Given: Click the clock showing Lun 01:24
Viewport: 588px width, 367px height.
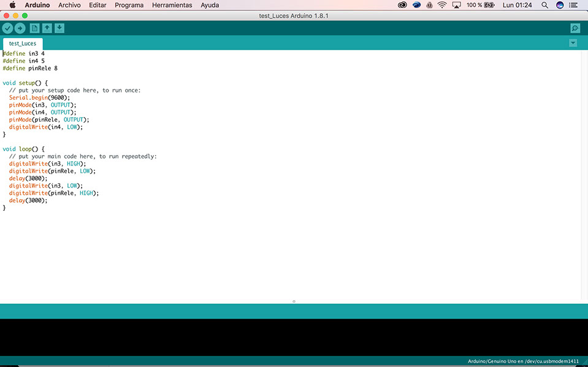Looking at the screenshot, I should (x=517, y=5).
